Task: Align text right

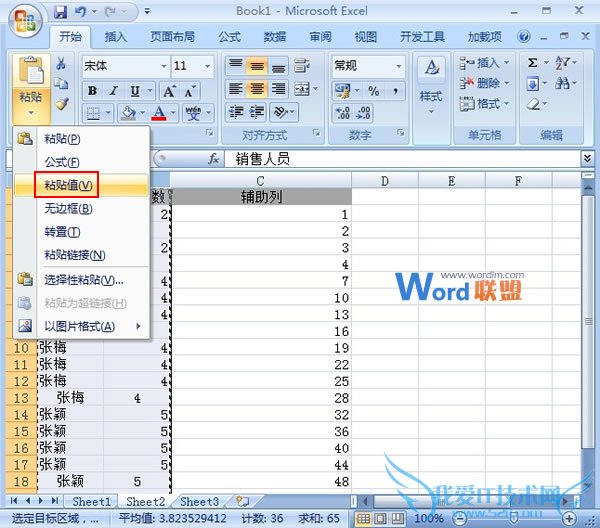Action: [278, 89]
